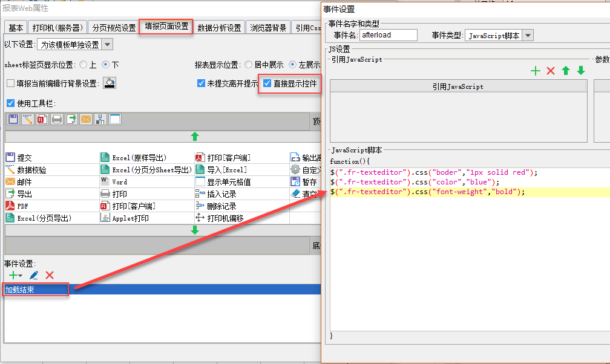Select Applet打印 in the tool list
The image size is (610, 364).
point(125,218)
